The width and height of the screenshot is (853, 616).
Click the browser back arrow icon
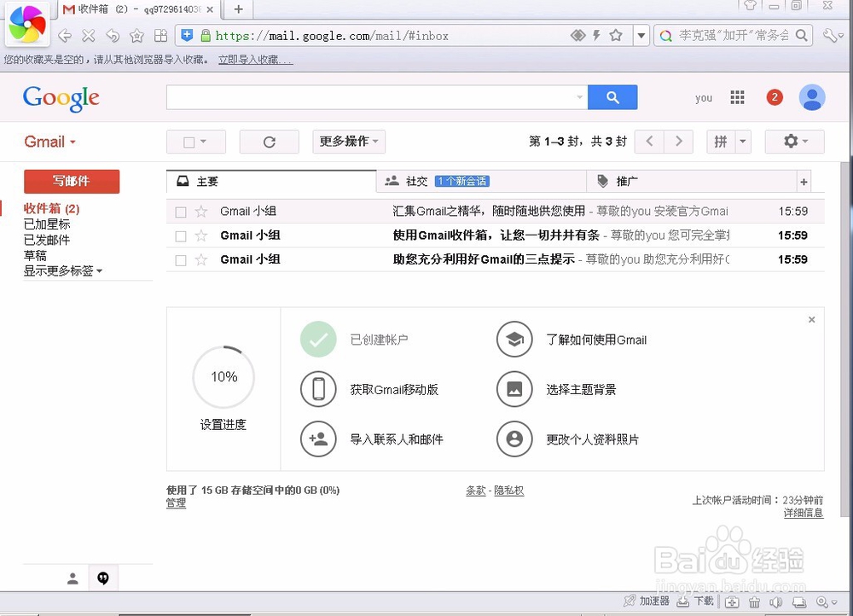(64, 36)
